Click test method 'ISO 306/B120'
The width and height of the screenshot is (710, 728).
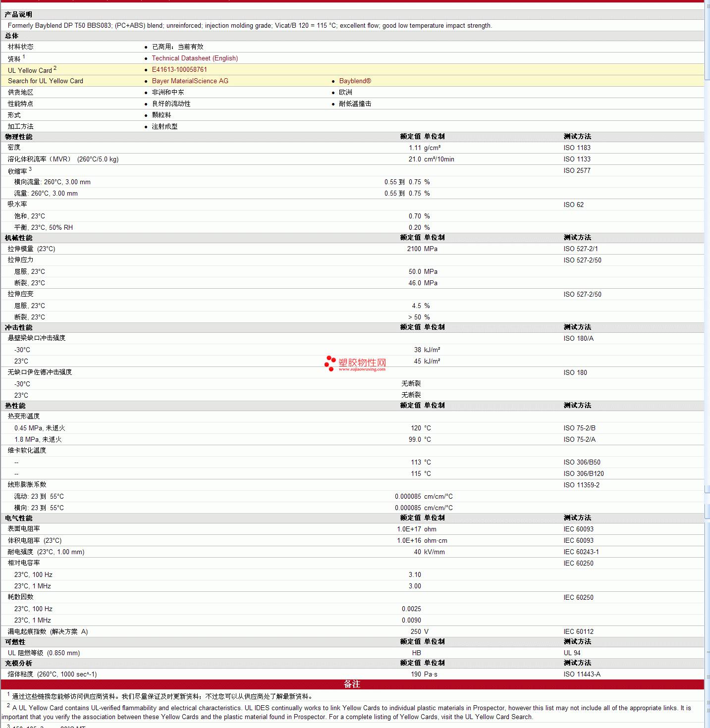click(x=584, y=474)
